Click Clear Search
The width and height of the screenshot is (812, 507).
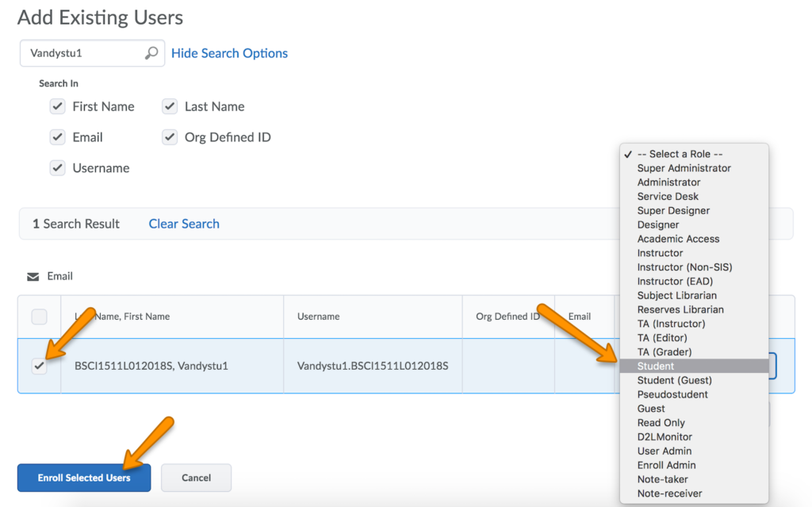point(183,224)
